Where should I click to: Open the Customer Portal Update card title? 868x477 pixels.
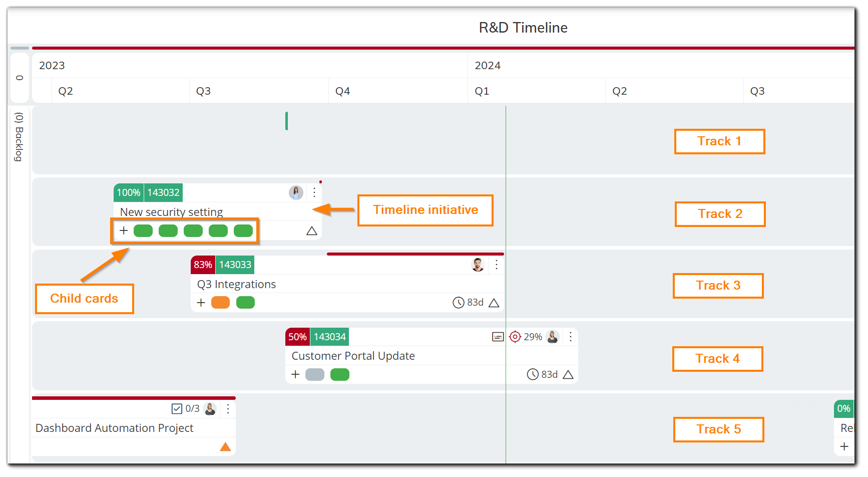pos(353,356)
